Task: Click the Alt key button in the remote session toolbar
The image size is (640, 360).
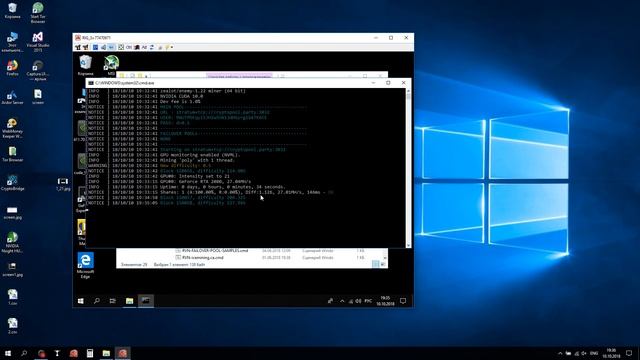Action: 144,47
